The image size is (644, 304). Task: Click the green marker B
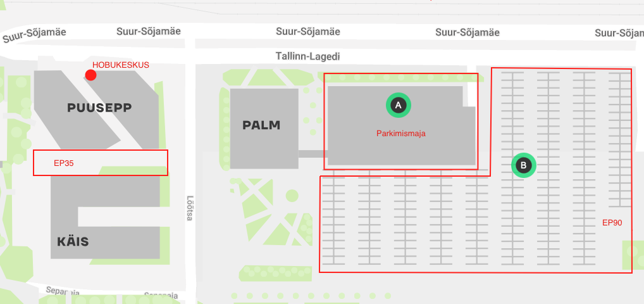(524, 165)
